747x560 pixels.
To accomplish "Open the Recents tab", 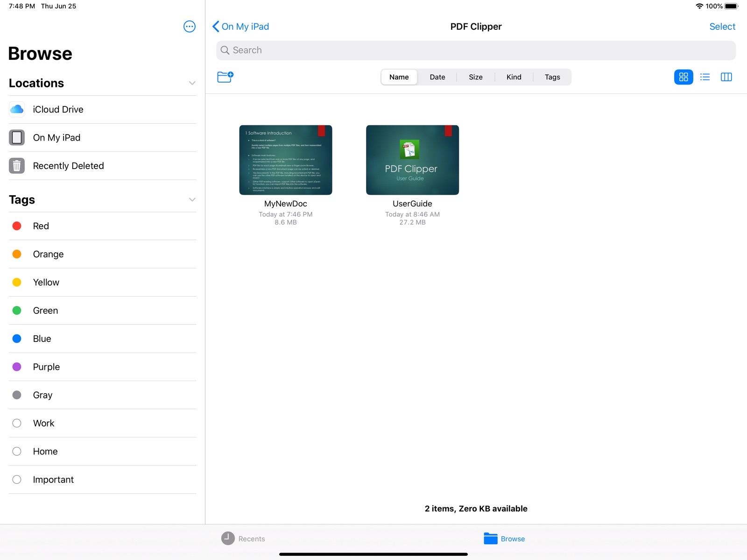I will [x=243, y=539].
